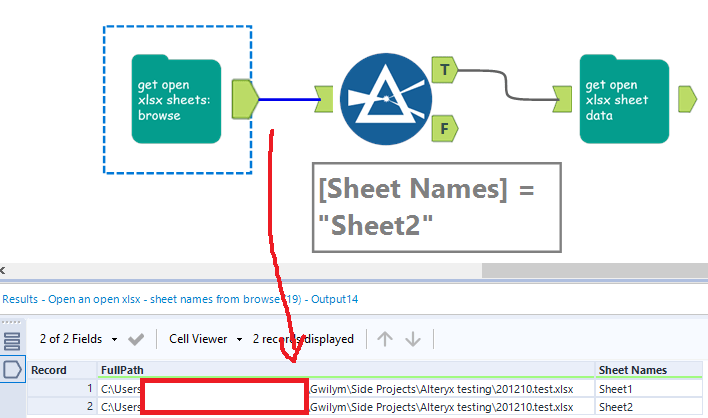The height and width of the screenshot is (418, 708).
Task: Click the Filter tool's T output anchor
Action: pyautogui.click(x=445, y=69)
